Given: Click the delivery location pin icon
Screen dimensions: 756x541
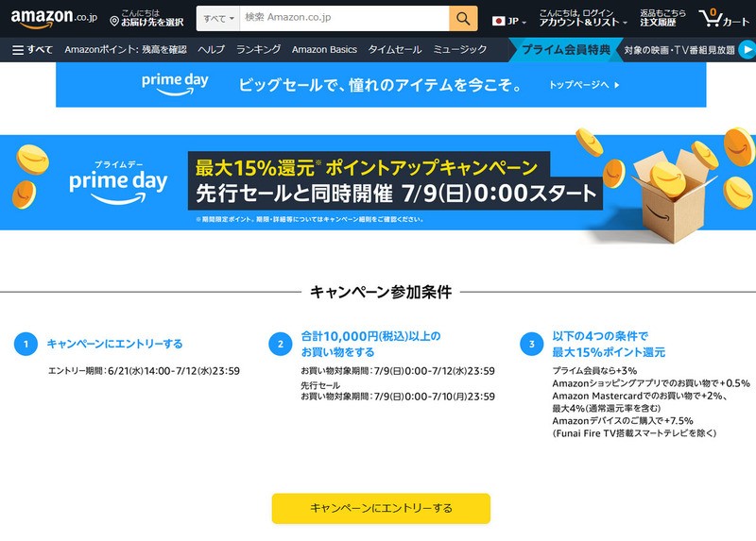Looking at the screenshot, I should click(x=114, y=21).
